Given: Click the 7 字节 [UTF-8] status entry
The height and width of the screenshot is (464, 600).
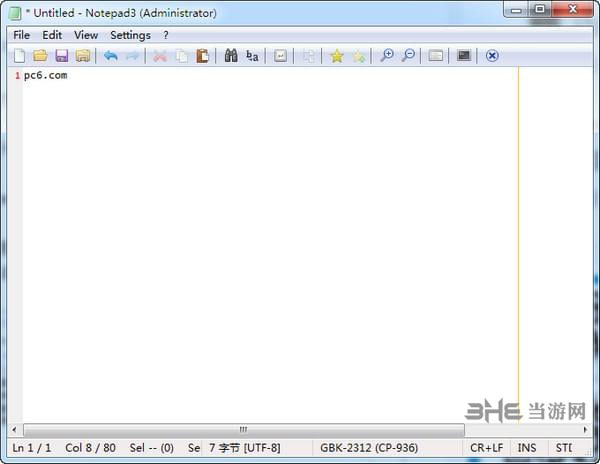Looking at the screenshot, I should coord(245,448).
